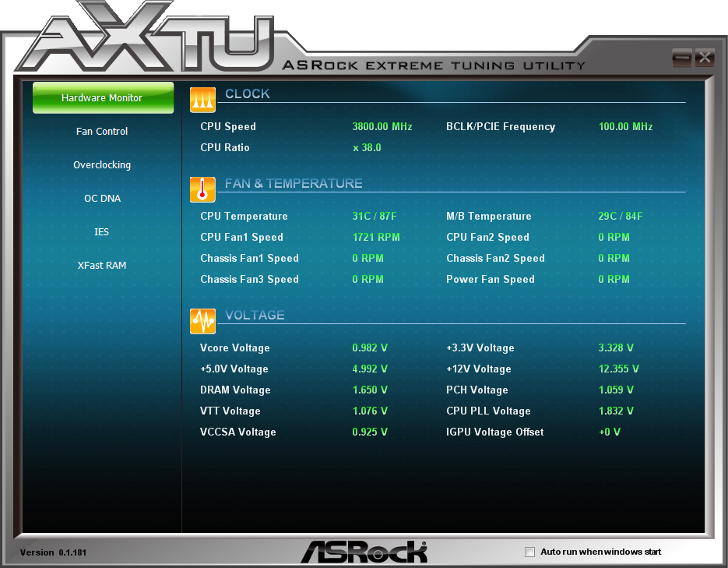Click the Vcore Voltage value

point(370,348)
